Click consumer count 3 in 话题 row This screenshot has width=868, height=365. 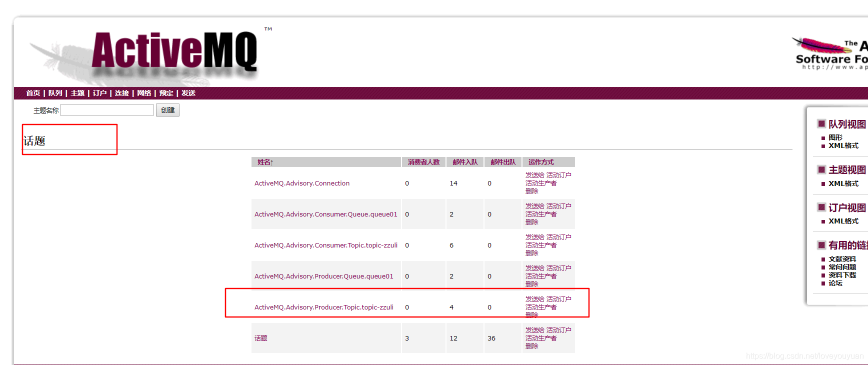[x=407, y=338]
